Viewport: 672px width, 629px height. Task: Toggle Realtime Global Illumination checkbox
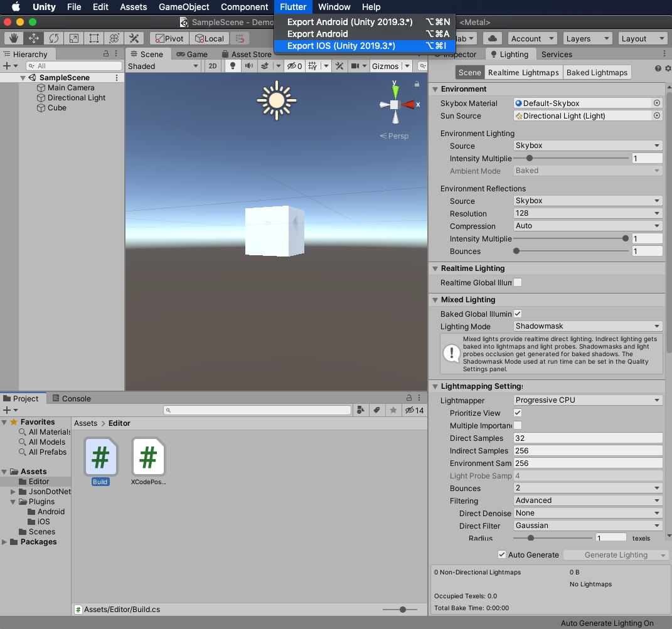tap(518, 282)
